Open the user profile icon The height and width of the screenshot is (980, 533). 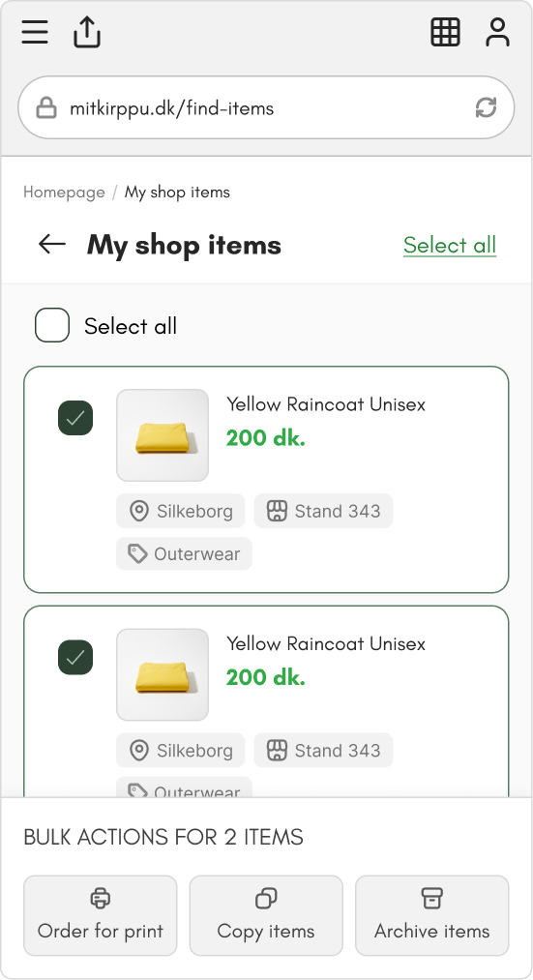(497, 32)
